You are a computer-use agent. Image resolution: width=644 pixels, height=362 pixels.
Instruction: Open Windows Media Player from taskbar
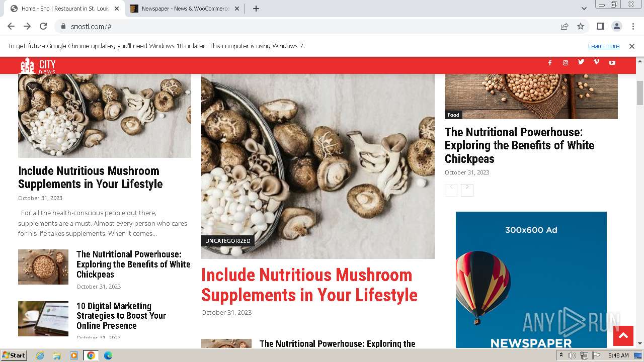(74, 355)
